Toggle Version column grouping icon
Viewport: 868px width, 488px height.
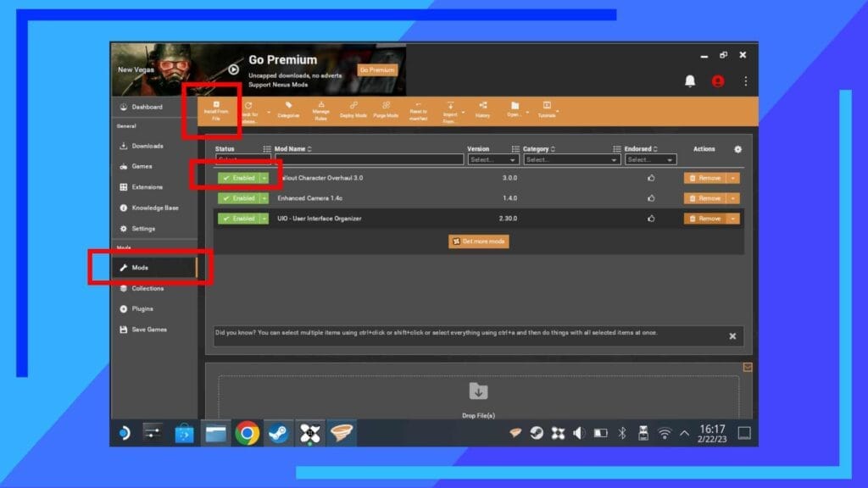(515, 149)
